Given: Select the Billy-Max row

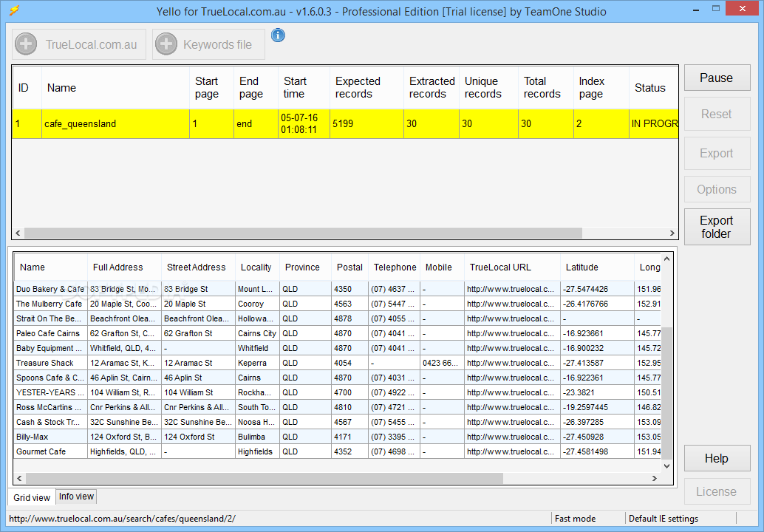Looking at the screenshot, I should (x=337, y=437).
